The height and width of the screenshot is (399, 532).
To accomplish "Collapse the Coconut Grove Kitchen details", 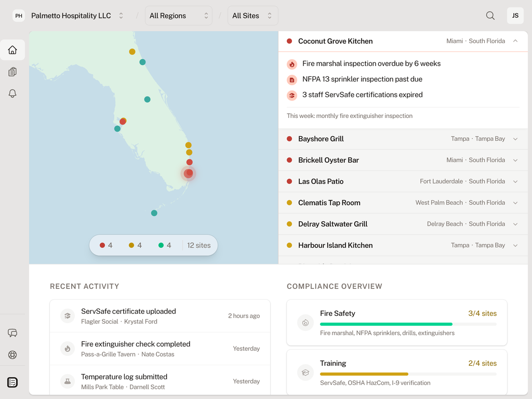I will tap(515, 41).
